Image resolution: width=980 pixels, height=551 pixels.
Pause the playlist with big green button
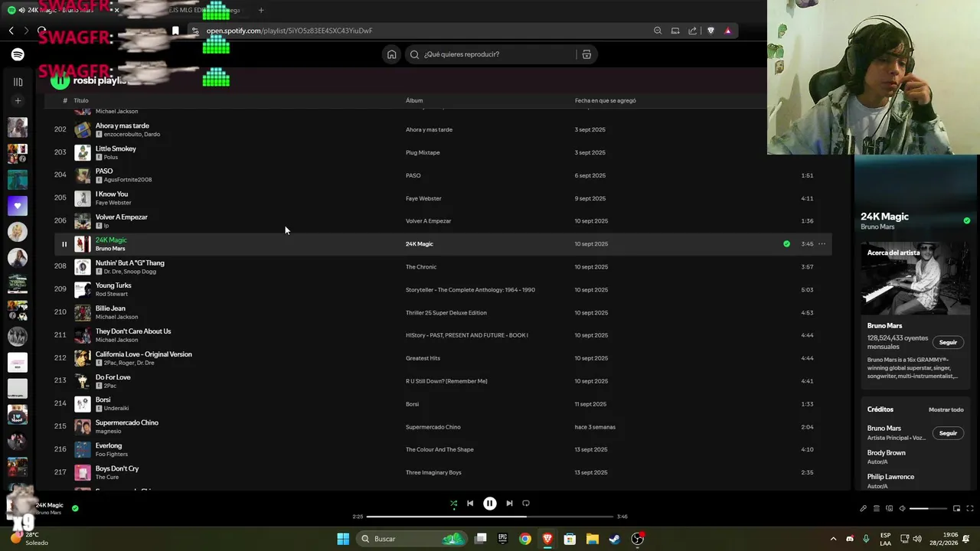coord(60,80)
